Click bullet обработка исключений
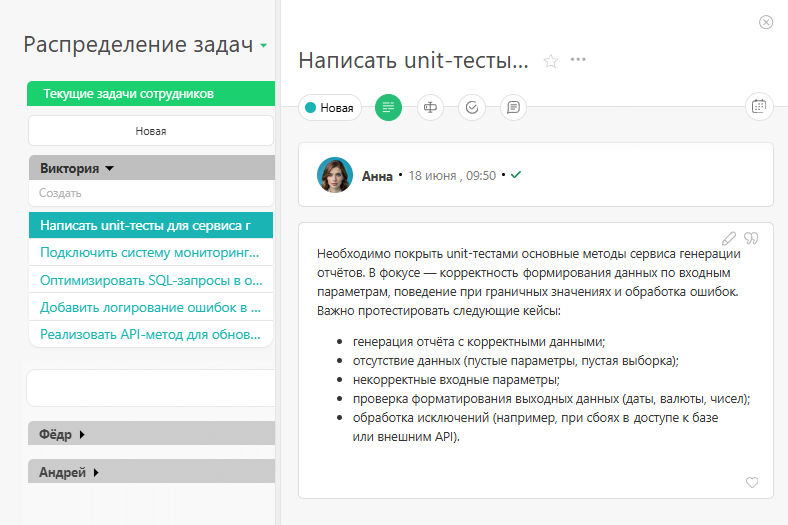Image resolution: width=788 pixels, height=525 pixels. 535,427
